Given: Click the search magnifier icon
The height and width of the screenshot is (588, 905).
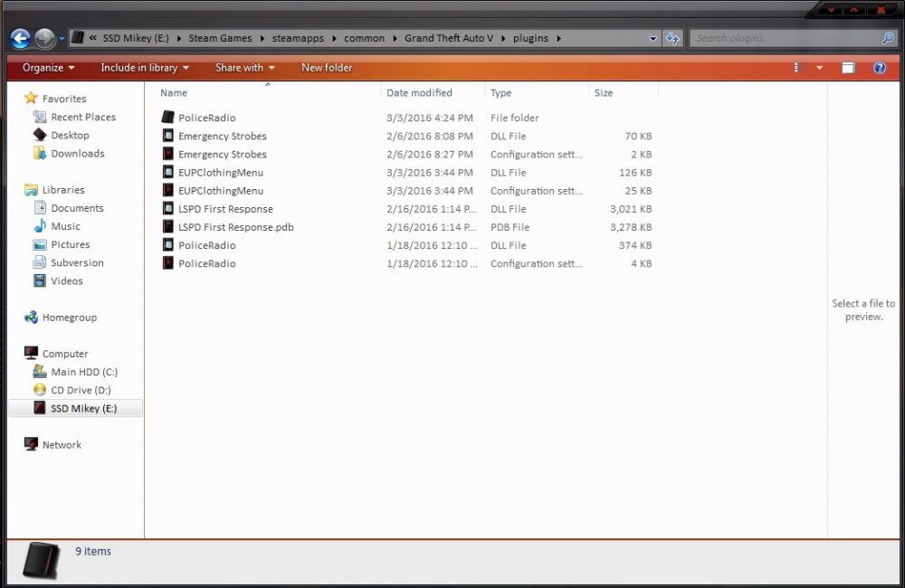Looking at the screenshot, I should tap(889, 38).
